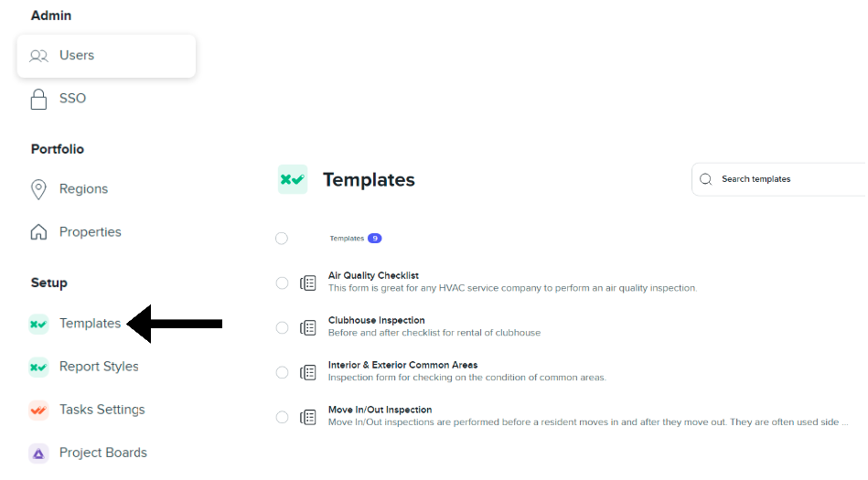Click the Report Styles green check icon
This screenshot has width=868, height=480.
[x=38, y=367]
